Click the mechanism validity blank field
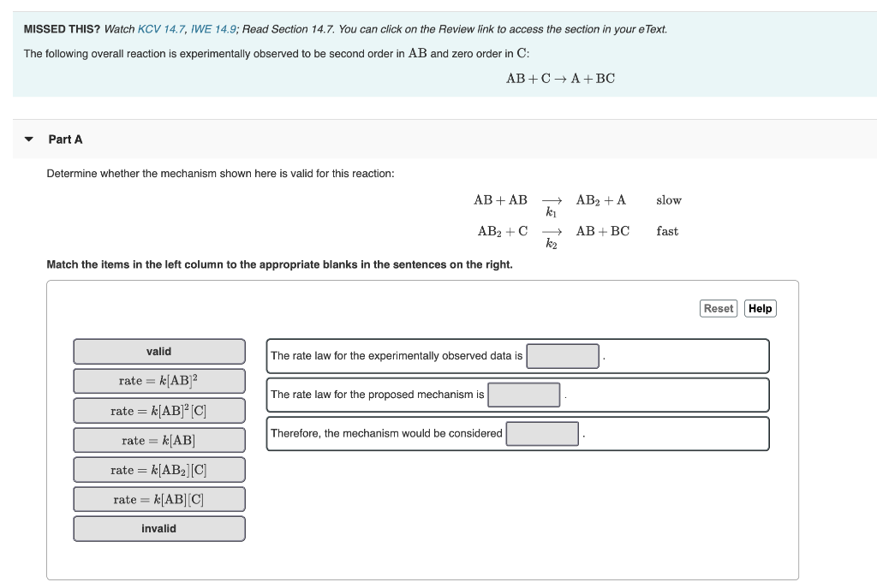 pyautogui.click(x=543, y=433)
